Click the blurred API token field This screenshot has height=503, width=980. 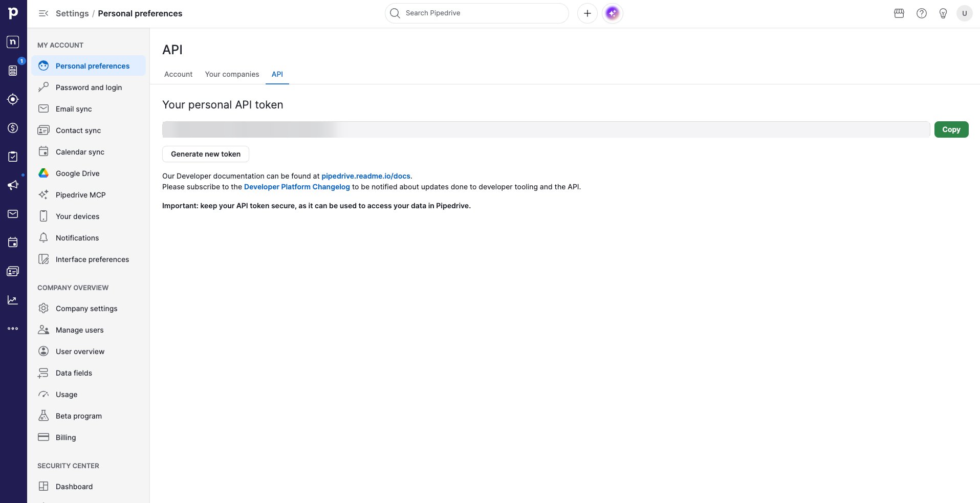click(x=546, y=129)
